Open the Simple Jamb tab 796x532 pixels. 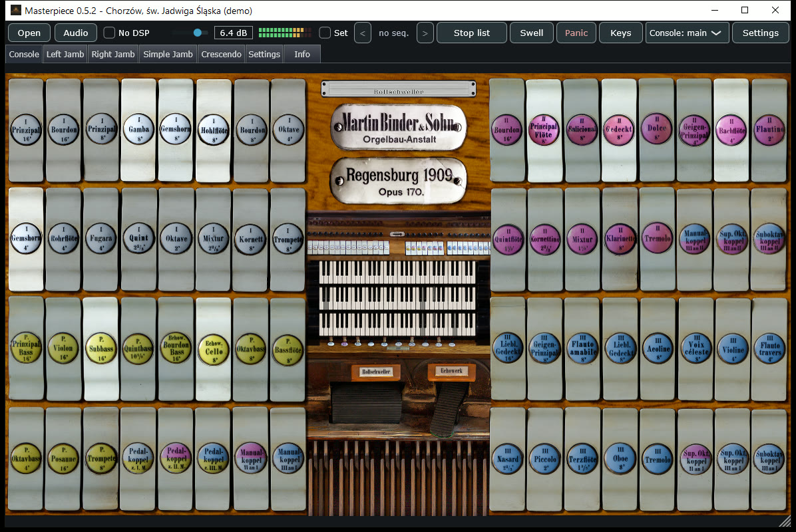click(168, 55)
